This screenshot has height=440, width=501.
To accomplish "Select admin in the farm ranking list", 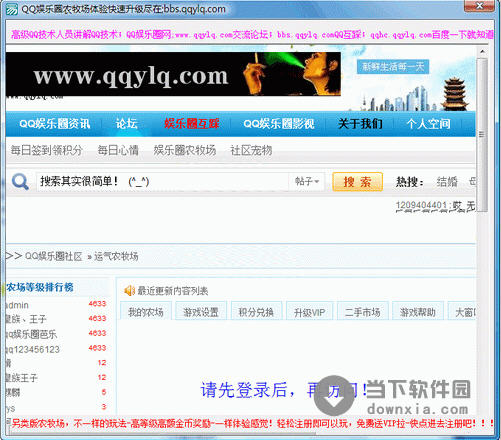I will [17, 305].
